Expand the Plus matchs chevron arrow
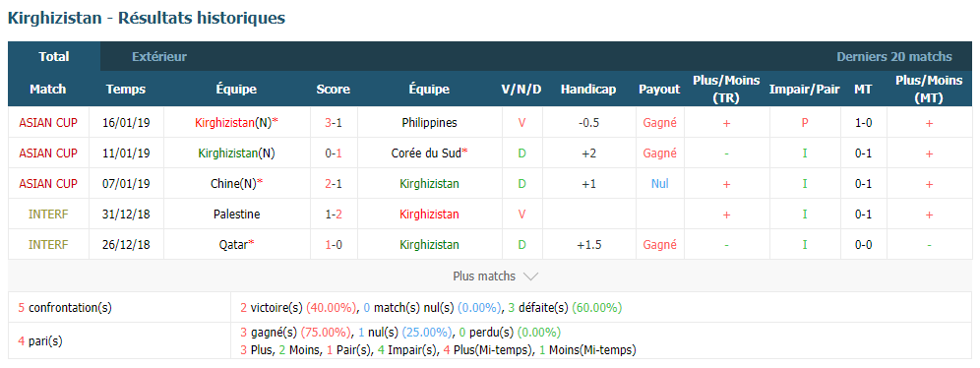Viewport: 980px width, 368px height. pyautogui.click(x=530, y=276)
